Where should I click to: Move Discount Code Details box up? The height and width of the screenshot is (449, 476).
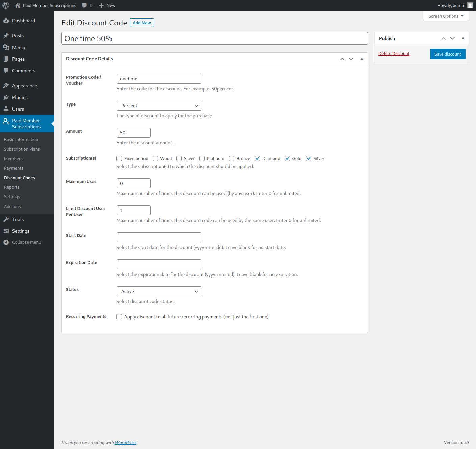pos(342,59)
